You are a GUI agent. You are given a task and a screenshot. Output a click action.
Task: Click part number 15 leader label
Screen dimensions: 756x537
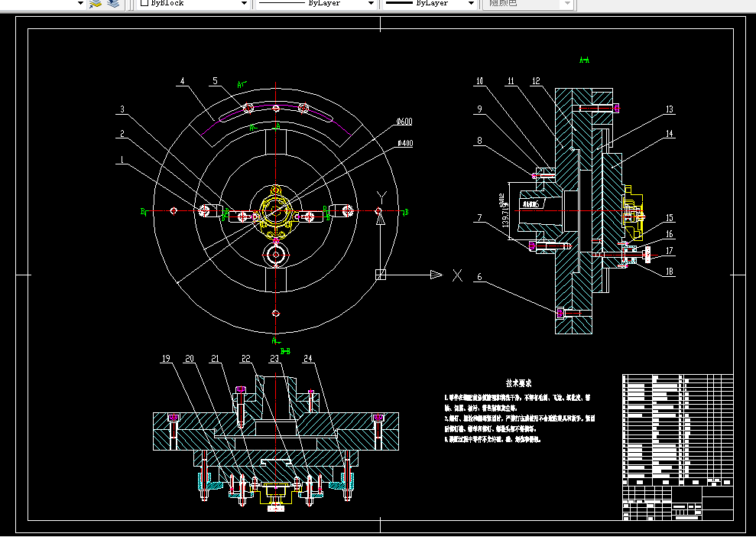pyautogui.click(x=669, y=218)
